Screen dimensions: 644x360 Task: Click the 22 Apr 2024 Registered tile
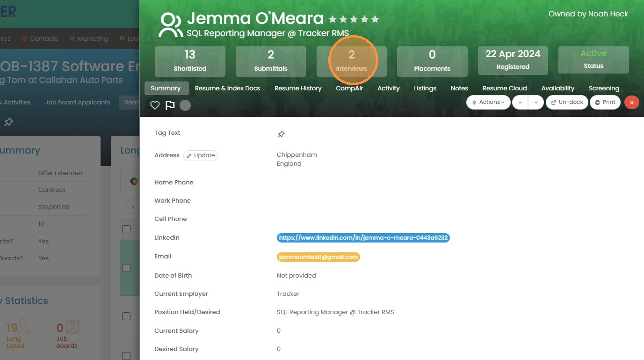(513, 60)
